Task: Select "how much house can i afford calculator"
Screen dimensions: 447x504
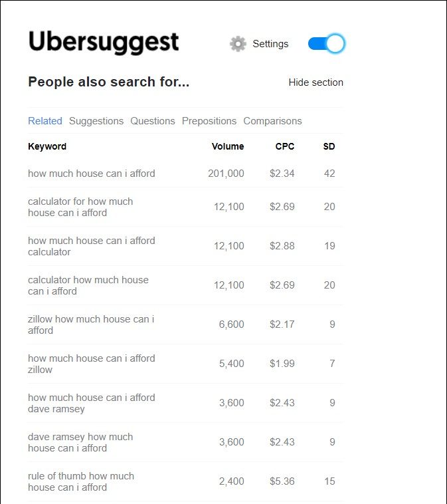Action: click(92, 246)
